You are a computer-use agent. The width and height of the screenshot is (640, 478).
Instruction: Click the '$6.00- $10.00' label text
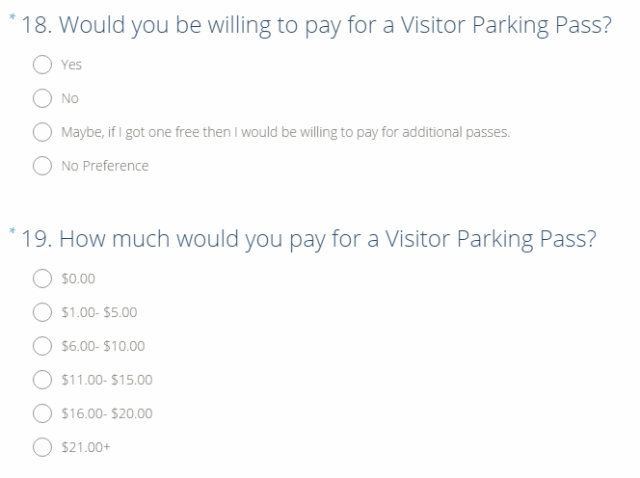point(103,346)
